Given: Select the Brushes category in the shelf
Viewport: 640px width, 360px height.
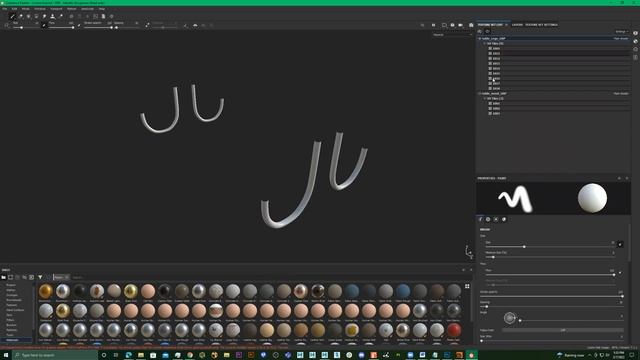Looking at the screenshot, I should pos(11,325).
